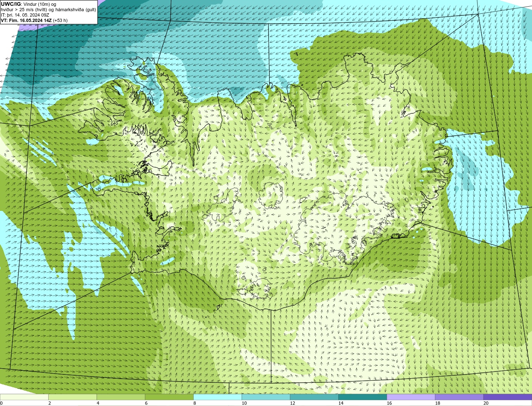This screenshot has height=406, width=532.
Task: Click the '4' label on the wind scale
Action: pos(98,403)
